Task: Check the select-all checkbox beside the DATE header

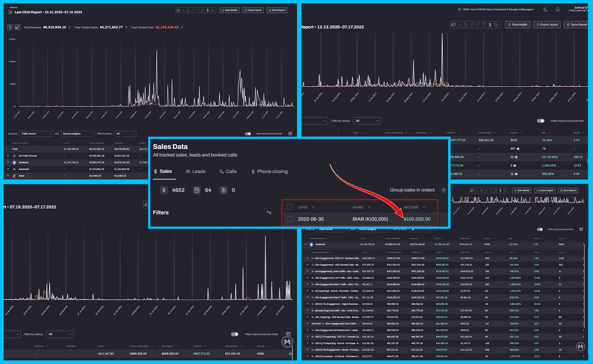Action: coord(289,207)
